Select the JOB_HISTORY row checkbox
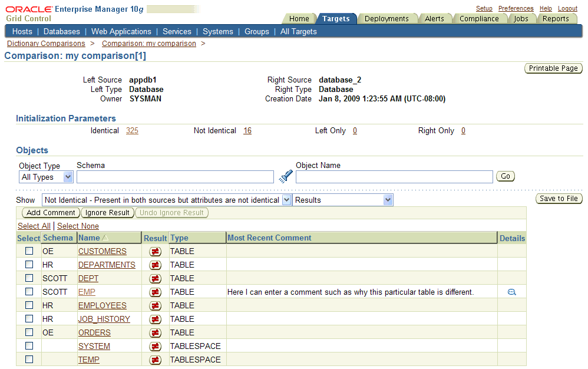This screenshot has width=588, height=369. [x=29, y=318]
